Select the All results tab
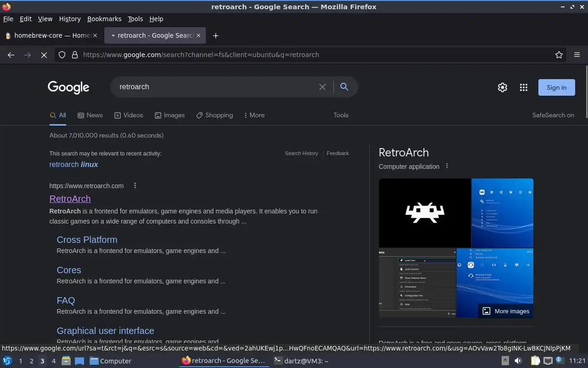This screenshot has width=588, height=368. point(58,115)
